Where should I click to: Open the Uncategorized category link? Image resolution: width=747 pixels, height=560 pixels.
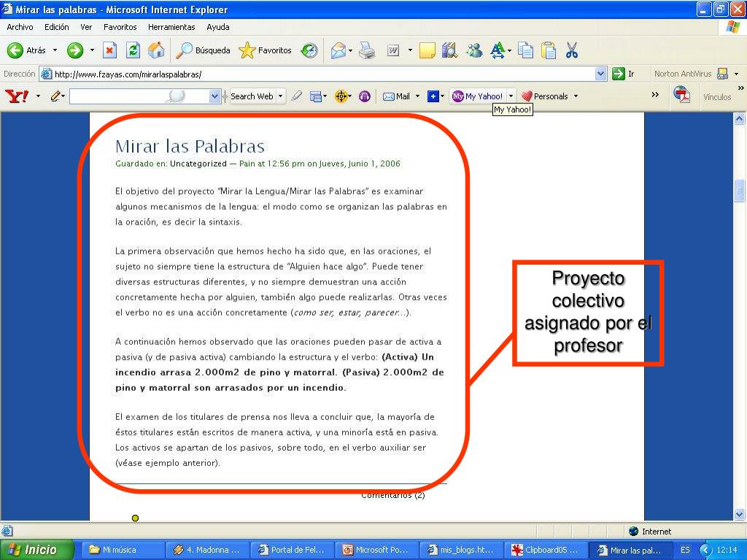pyautogui.click(x=198, y=164)
